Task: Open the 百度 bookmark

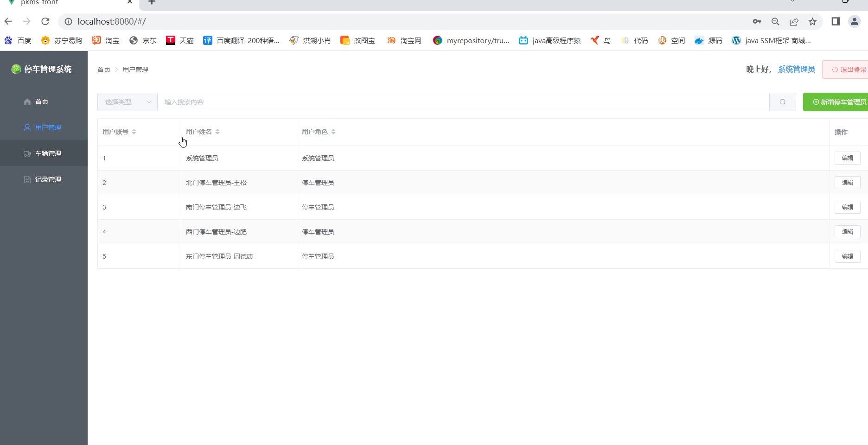Action: click(x=18, y=41)
